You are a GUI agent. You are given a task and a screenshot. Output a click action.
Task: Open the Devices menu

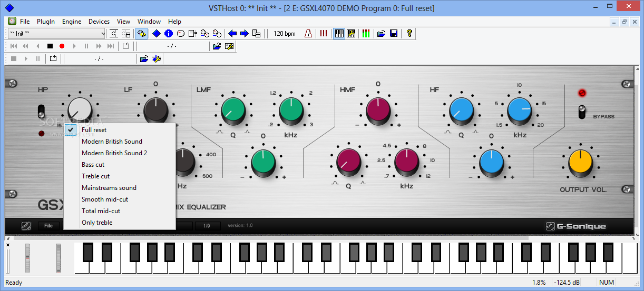(x=99, y=22)
